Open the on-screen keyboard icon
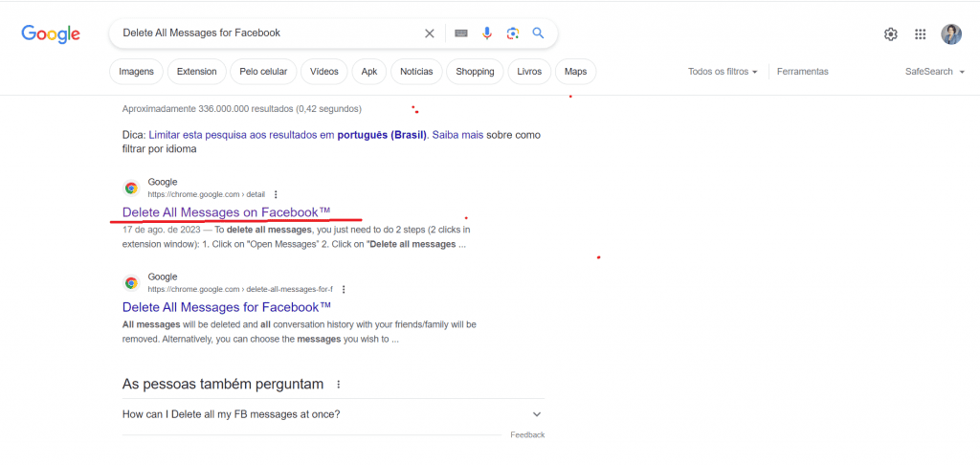This screenshot has width=980, height=465. 461,33
